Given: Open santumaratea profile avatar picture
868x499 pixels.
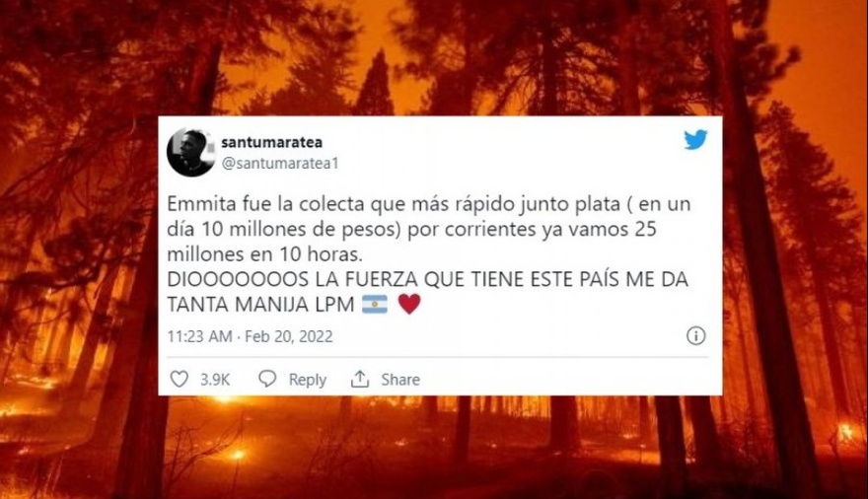Looking at the screenshot, I should click(191, 152).
